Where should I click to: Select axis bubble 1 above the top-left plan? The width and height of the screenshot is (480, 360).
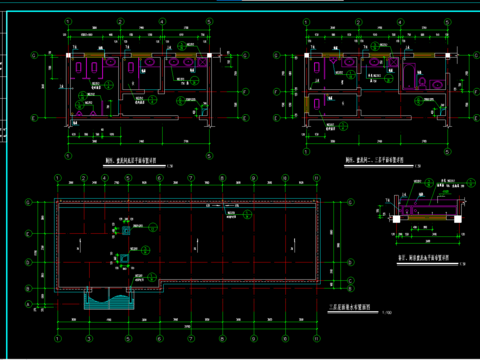(x=68, y=22)
